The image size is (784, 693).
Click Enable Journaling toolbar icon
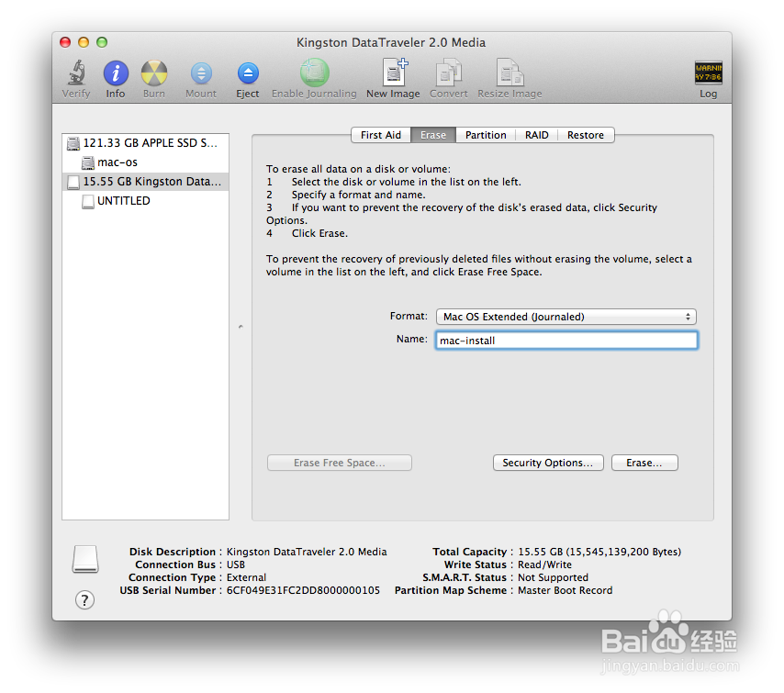(x=314, y=73)
